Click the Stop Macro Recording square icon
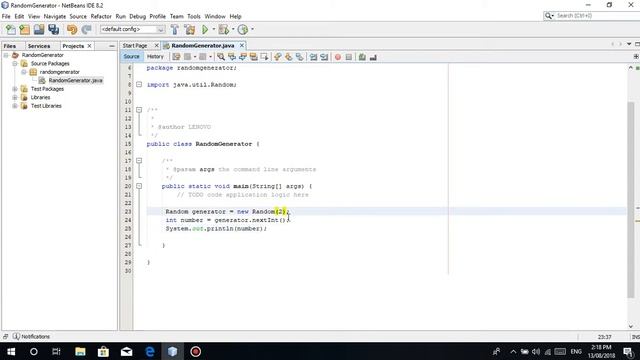640x360 pixels. (349, 57)
